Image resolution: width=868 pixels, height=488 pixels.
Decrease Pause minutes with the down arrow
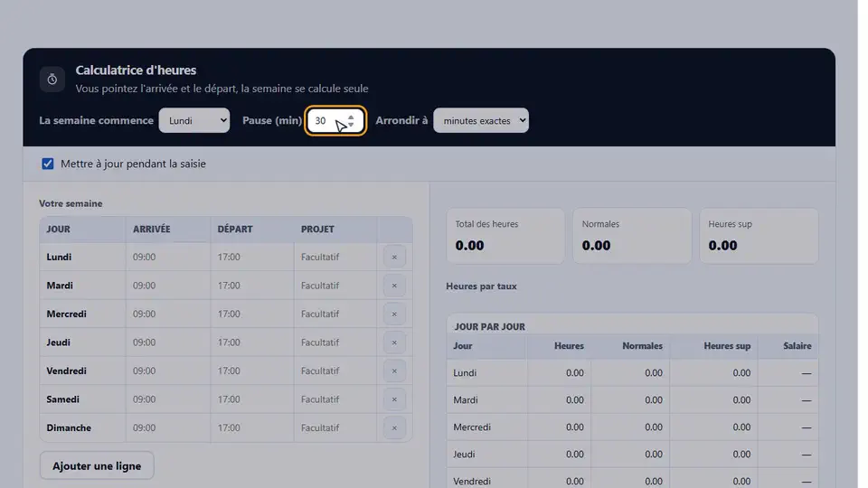[351, 124]
